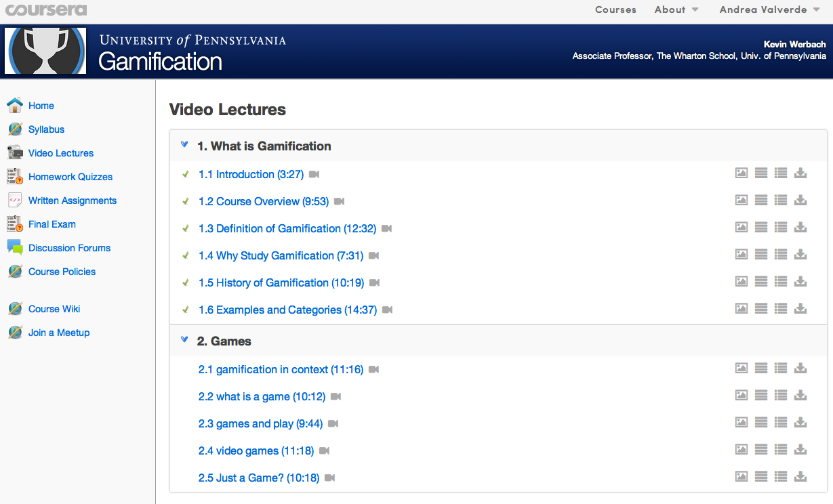Open Written Assignments in the sidebar
Image resolution: width=833 pixels, height=504 pixels.
tap(73, 201)
